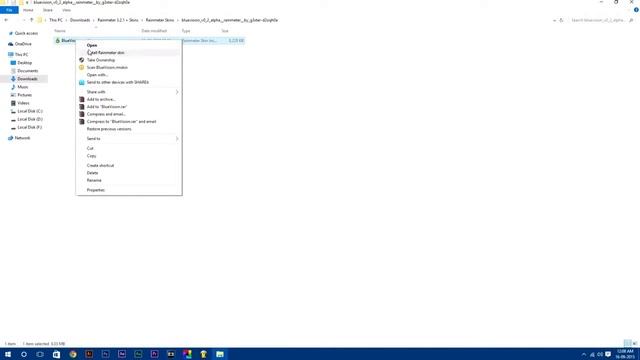The height and width of the screenshot is (360, 640).
Task: Open Local Disk (D:) in navigation pane
Action: 30,119
